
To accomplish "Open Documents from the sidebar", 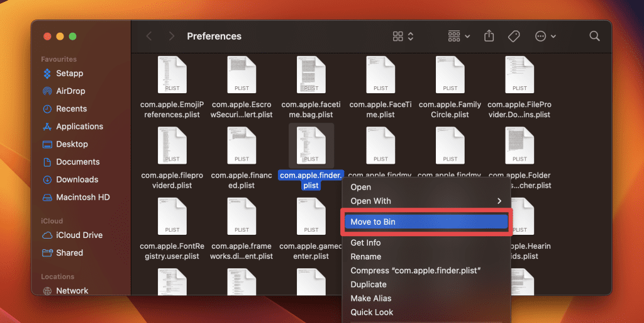I will coord(71,162).
